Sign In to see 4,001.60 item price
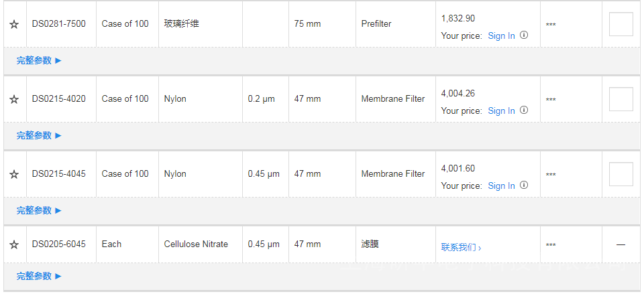Viewport: 644px width, 294px height. [x=501, y=186]
